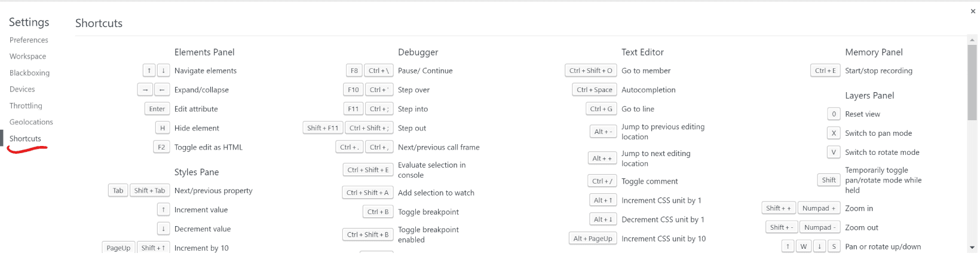This screenshot has height=259, width=980.
Task: Click the X key badge for pan mode
Action: pos(834,133)
